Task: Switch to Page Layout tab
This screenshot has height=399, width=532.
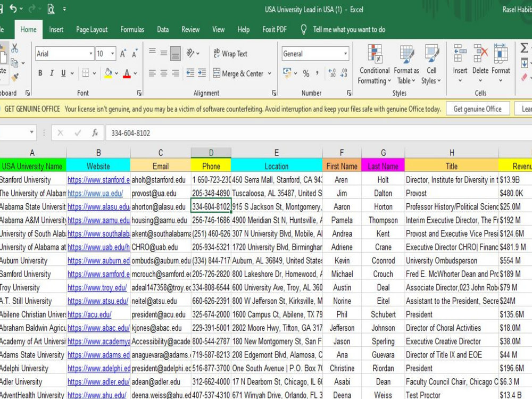Action: (x=92, y=29)
